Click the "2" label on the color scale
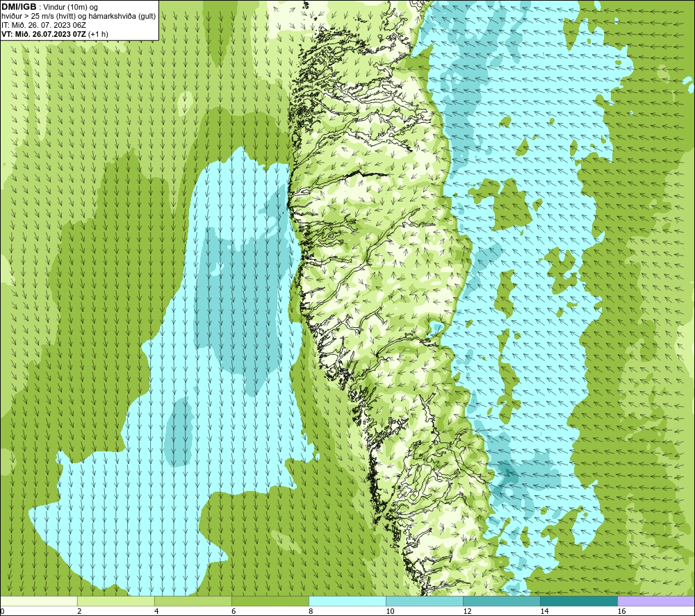Screen dimensions: 695x616 pyautogui.click(x=79, y=612)
